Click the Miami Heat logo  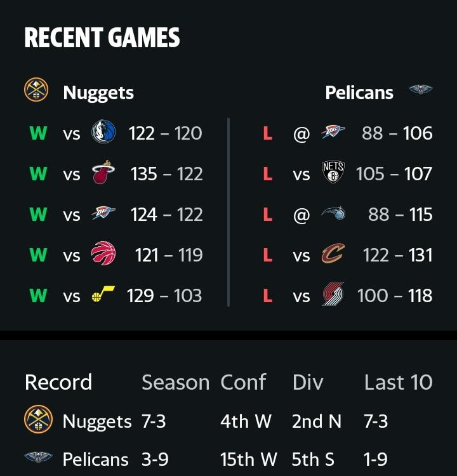pos(103,172)
